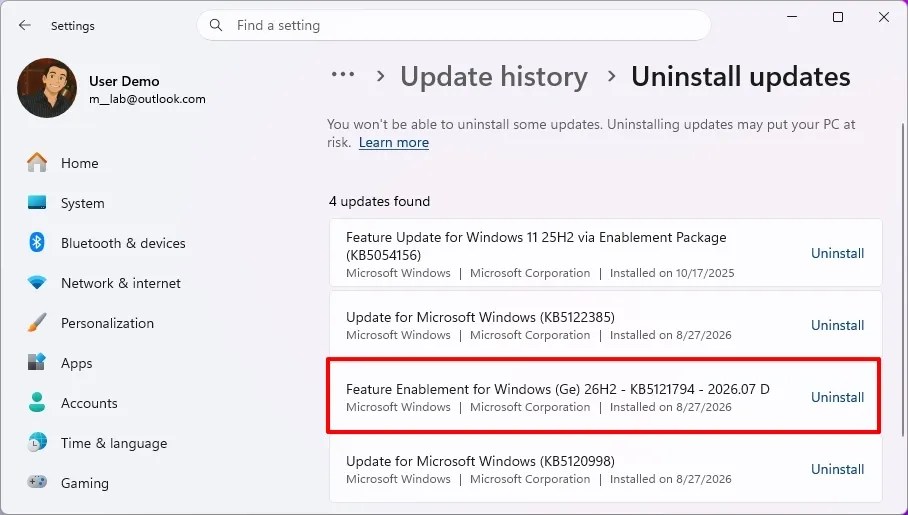Select Feature Enablement for Windows 26H2 title
Viewport: 908px width, 515px height.
point(558,389)
